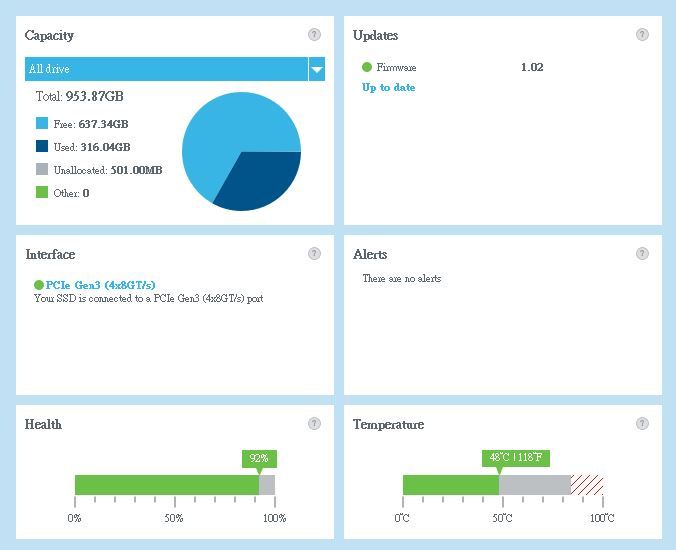Expand the All drive dropdown arrow
The image size is (676, 550).
tap(317, 69)
